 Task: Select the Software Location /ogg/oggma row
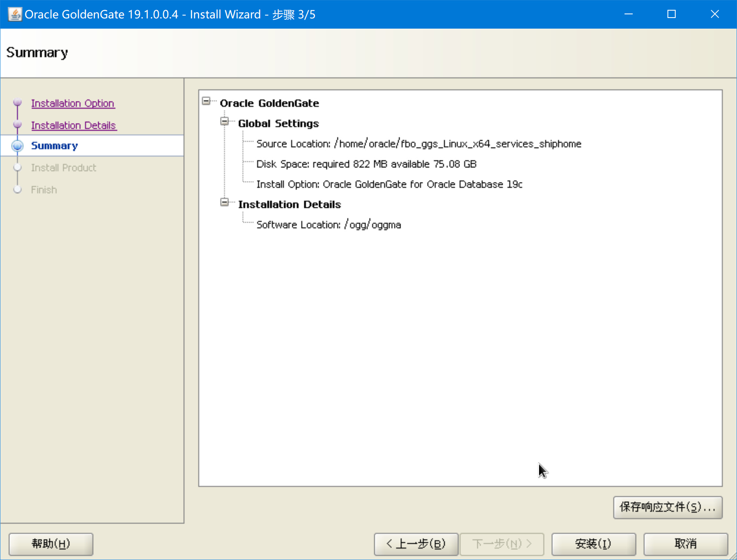[x=329, y=225]
